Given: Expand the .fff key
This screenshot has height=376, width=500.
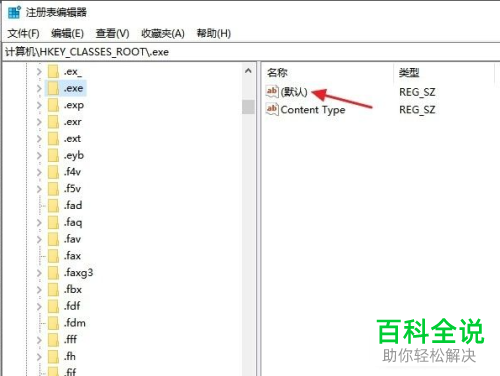Looking at the screenshot, I should (39, 340).
